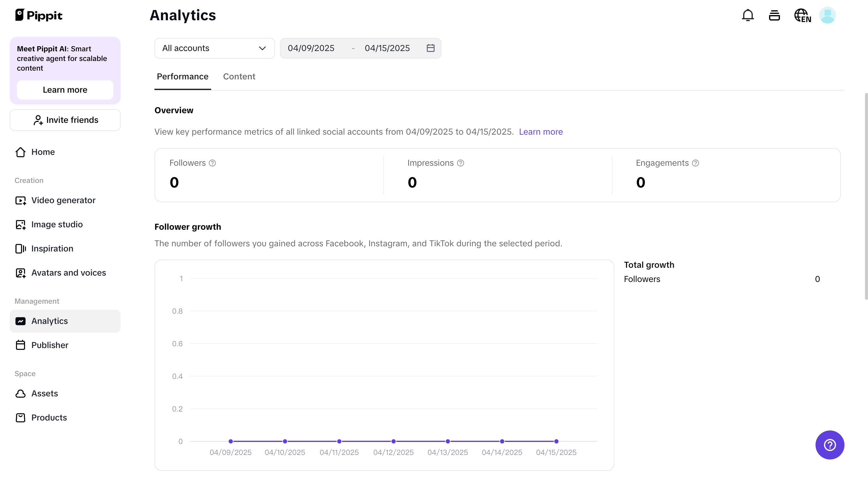Image resolution: width=868 pixels, height=483 pixels.
Task: Expand the All accounts dropdown
Action: point(214,48)
